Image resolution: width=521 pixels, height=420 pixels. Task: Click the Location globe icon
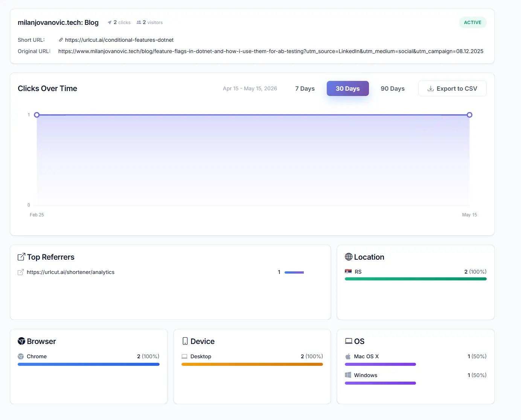coord(349,257)
